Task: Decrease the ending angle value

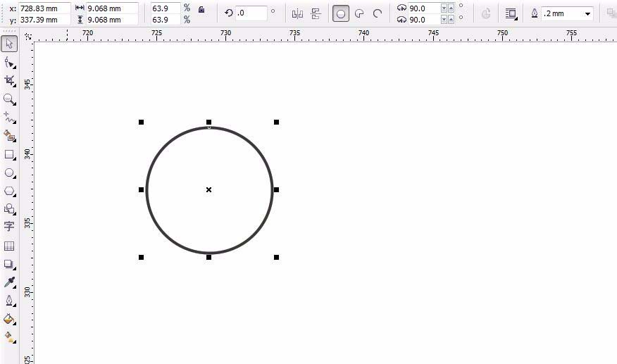Action: [444, 19]
